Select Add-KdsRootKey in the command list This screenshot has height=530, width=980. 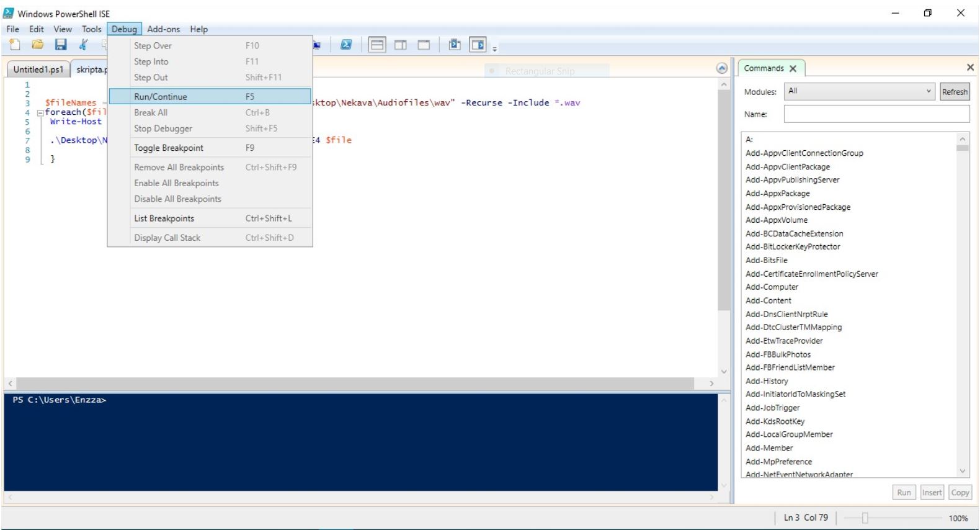[775, 422]
